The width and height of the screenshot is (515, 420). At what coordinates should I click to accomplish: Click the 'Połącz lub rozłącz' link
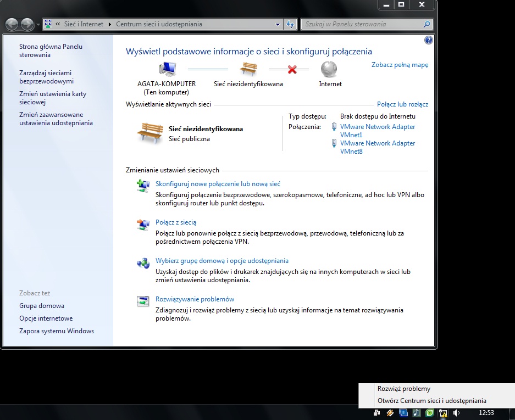[x=402, y=104]
